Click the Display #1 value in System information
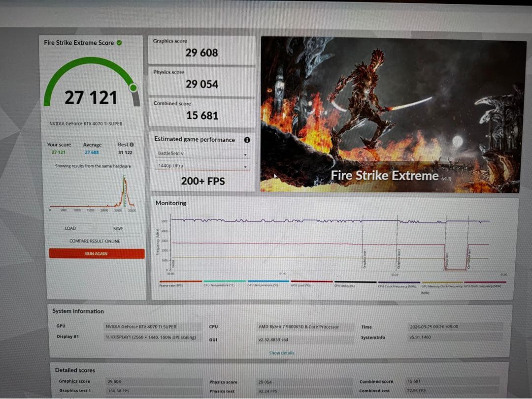The image size is (532, 399). tap(153, 338)
